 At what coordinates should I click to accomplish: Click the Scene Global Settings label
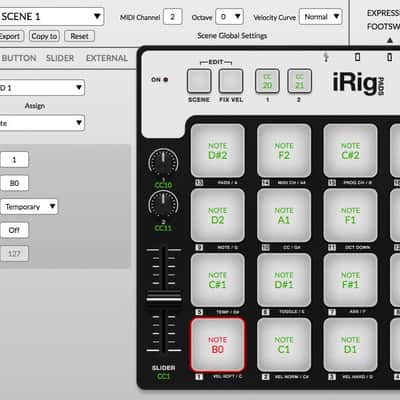point(232,36)
